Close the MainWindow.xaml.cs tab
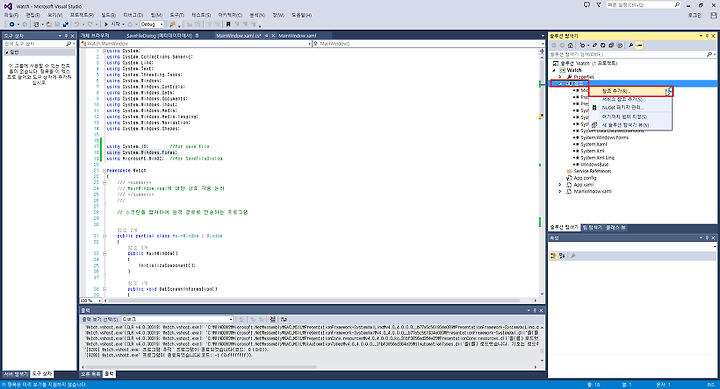 click(273, 35)
